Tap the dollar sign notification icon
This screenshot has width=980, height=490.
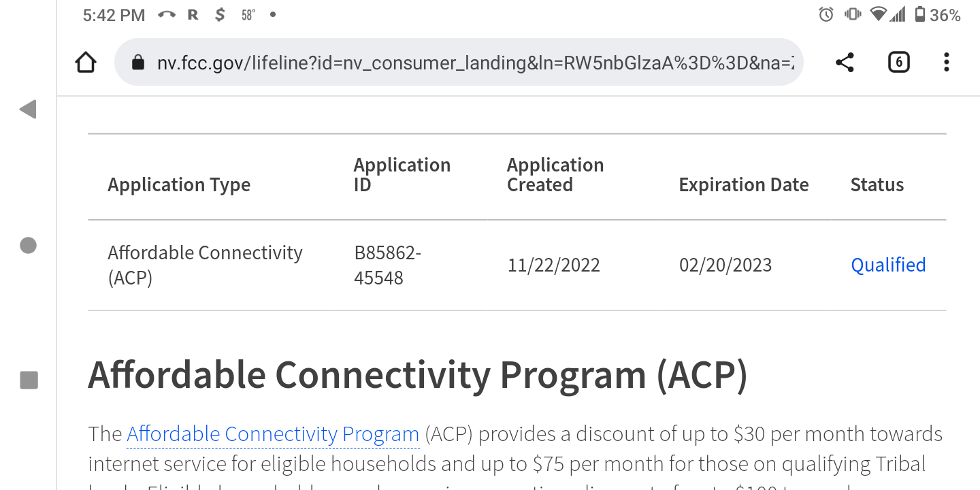(220, 14)
